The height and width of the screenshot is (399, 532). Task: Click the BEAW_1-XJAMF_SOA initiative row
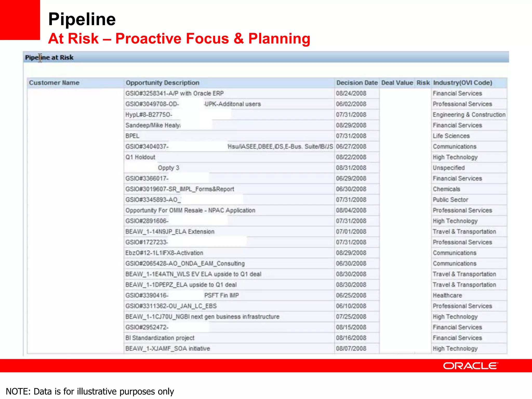pyautogui.click(x=168, y=349)
